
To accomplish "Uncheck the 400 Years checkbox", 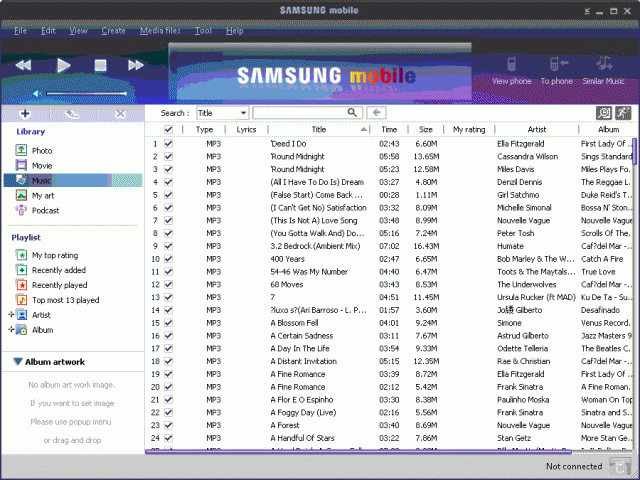I will click(168, 259).
